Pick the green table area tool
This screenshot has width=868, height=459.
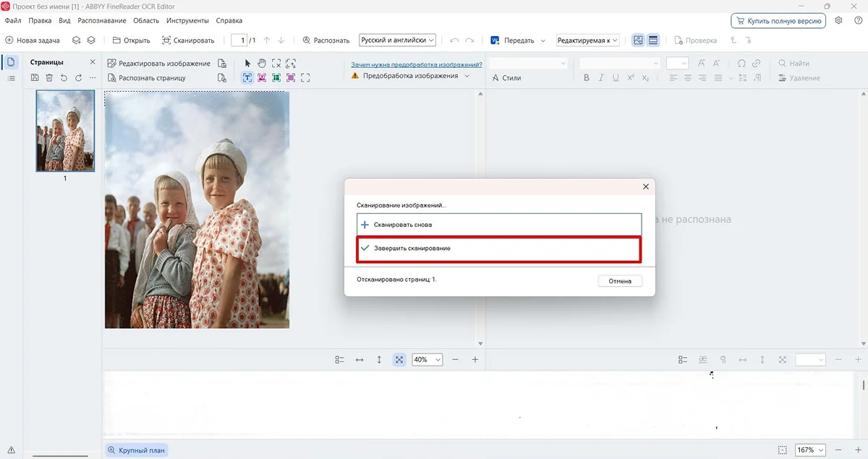pyautogui.click(x=276, y=77)
